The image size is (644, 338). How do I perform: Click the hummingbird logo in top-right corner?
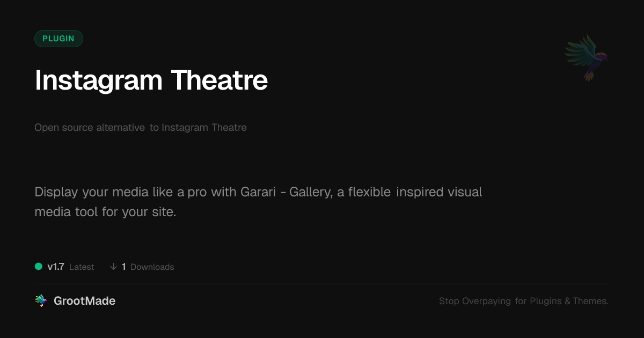point(586,57)
